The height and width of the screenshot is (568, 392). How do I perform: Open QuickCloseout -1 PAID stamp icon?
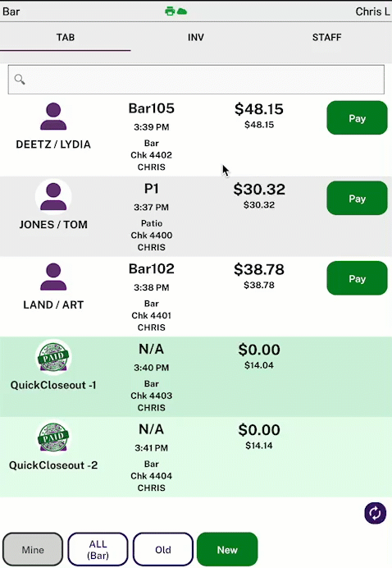click(53, 357)
